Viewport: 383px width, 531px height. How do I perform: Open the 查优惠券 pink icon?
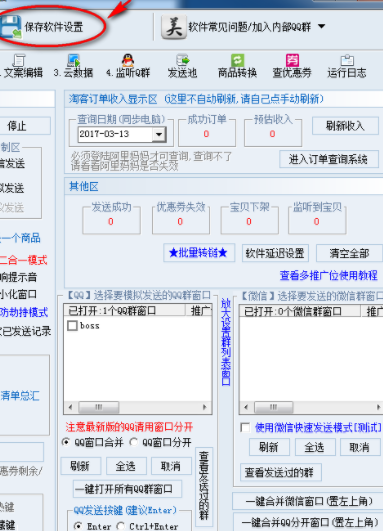pos(292,60)
